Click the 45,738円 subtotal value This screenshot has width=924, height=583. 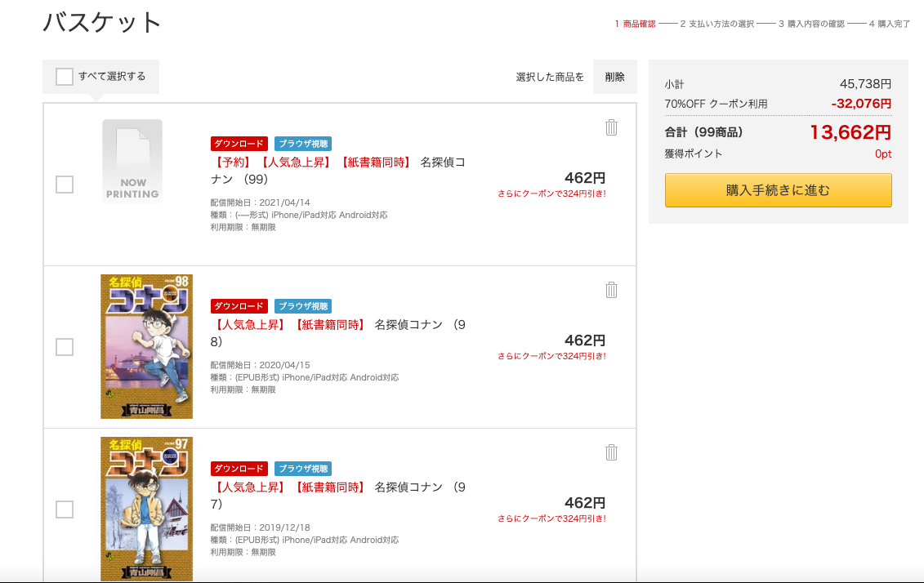coord(866,84)
